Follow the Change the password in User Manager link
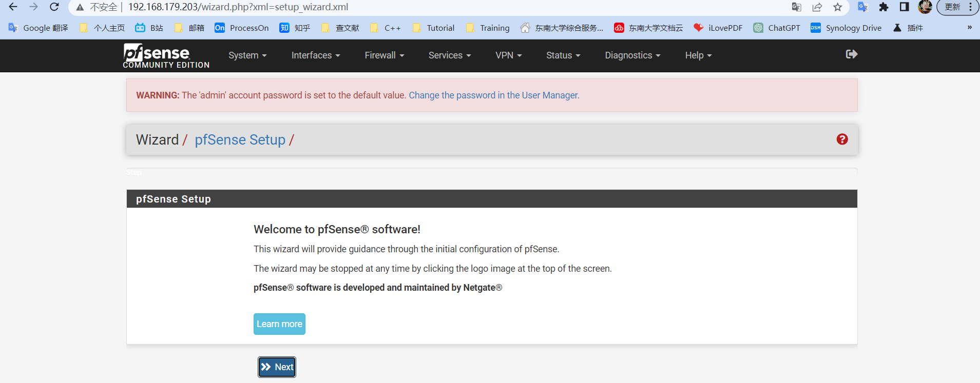The height and width of the screenshot is (383, 980). 494,95
